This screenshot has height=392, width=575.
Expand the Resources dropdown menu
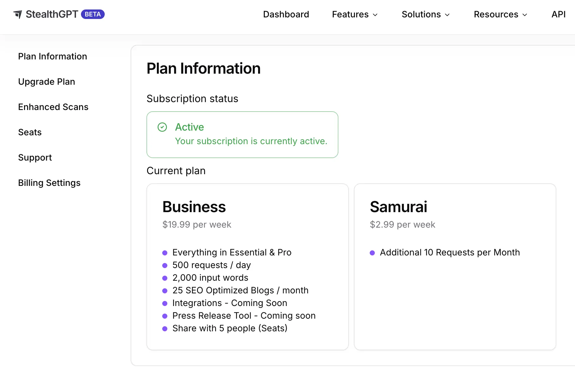pos(500,14)
